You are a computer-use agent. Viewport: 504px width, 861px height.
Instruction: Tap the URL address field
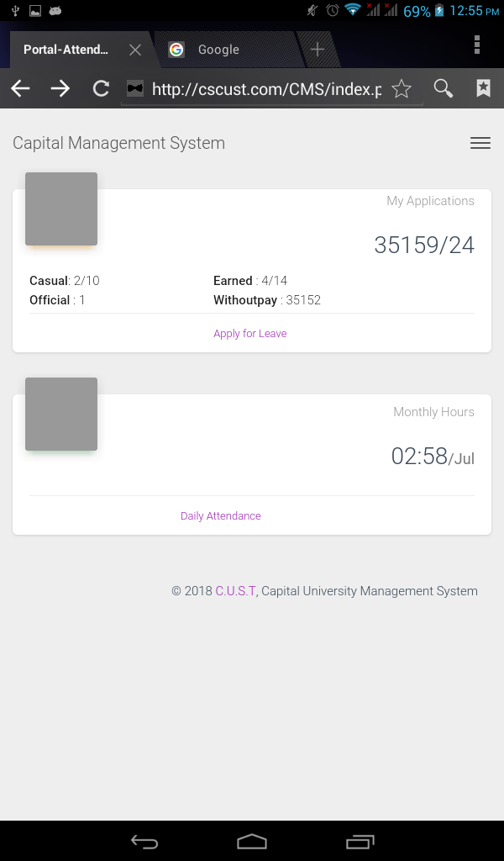pos(265,88)
